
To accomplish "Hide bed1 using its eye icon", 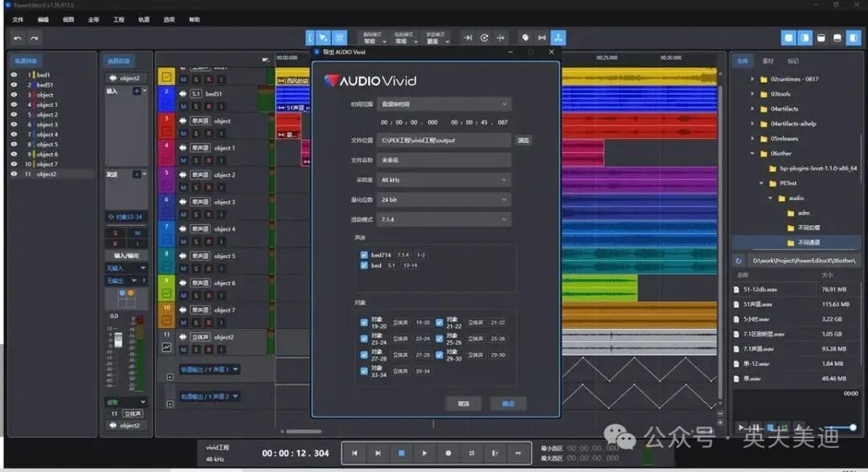I will (x=14, y=75).
